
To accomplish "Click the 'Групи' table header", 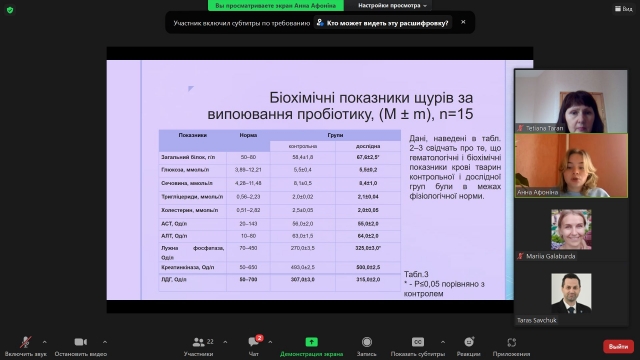I will (335, 135).
